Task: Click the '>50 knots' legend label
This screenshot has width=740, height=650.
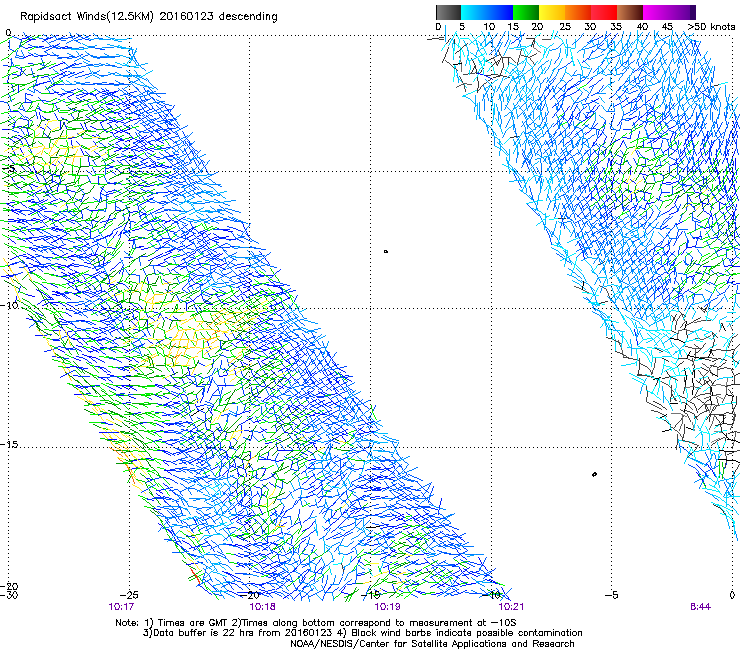Action: pos(711,27)
